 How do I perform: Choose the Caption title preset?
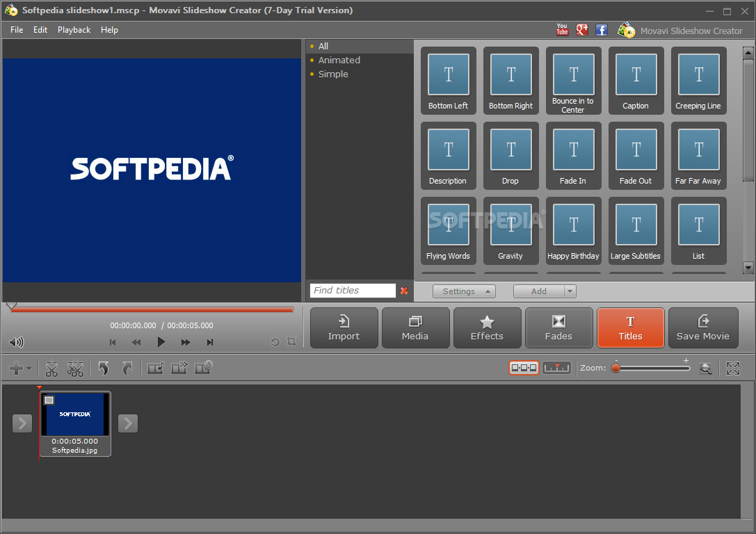click(636, 81)
